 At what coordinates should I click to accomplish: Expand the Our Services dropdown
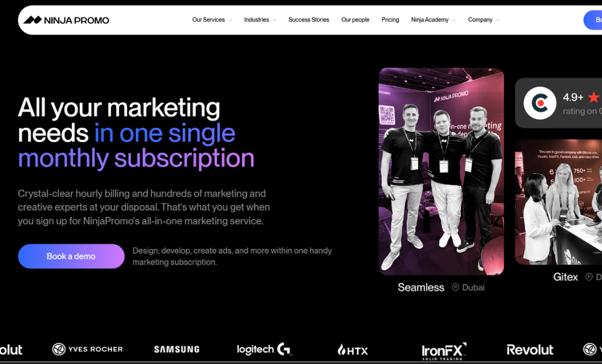[212, 20]
